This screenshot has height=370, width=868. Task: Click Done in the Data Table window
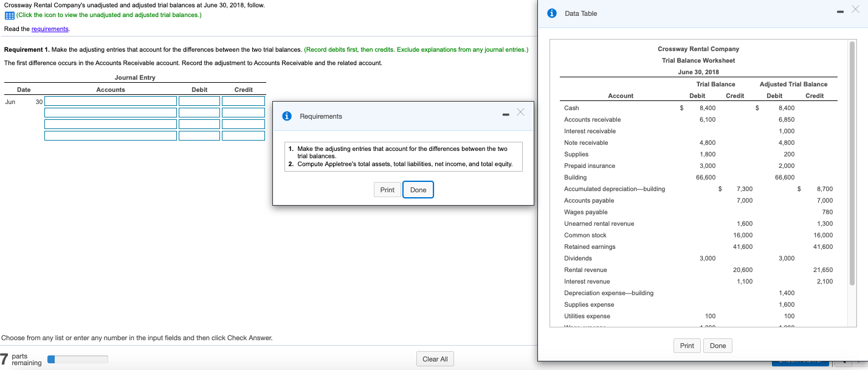(x=718, y=346)
